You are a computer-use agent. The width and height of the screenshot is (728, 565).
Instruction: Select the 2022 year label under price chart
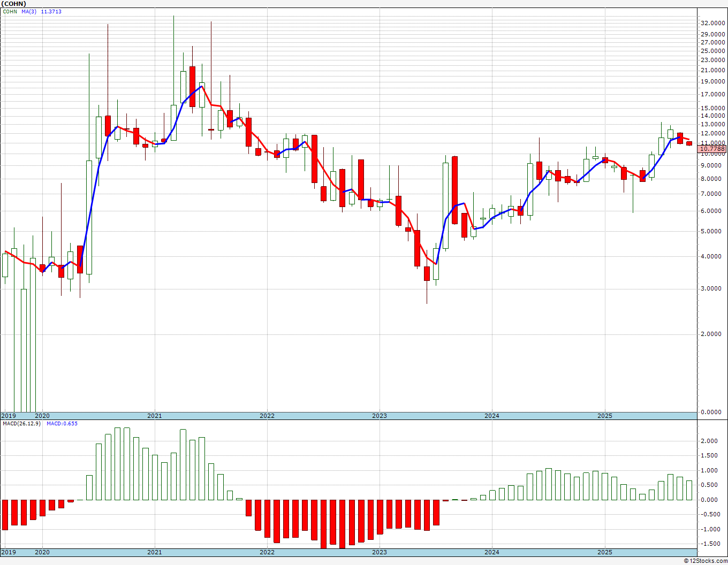tap(267, 416)
